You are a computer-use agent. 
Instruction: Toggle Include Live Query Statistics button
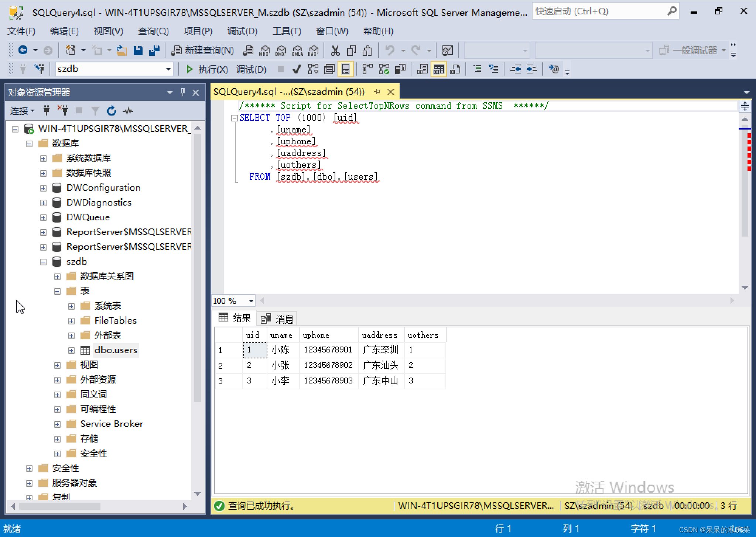pos(384,69)
